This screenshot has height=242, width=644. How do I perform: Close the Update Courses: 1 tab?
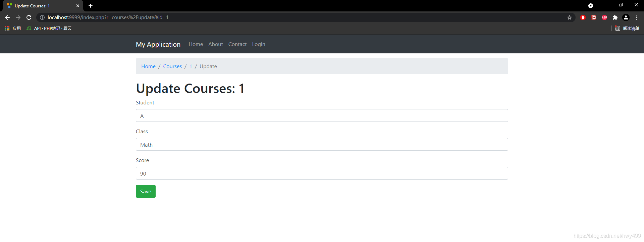point(78,6)
